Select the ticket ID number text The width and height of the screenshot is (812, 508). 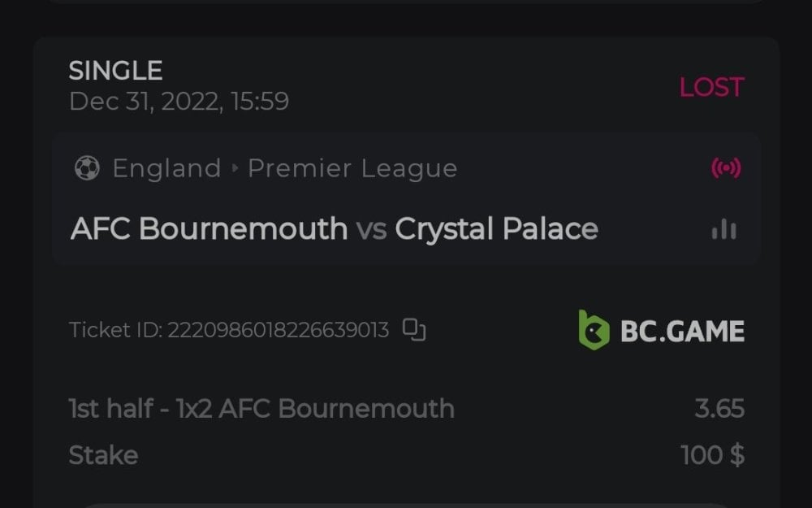pyautogui.click(x=278, y=330)
